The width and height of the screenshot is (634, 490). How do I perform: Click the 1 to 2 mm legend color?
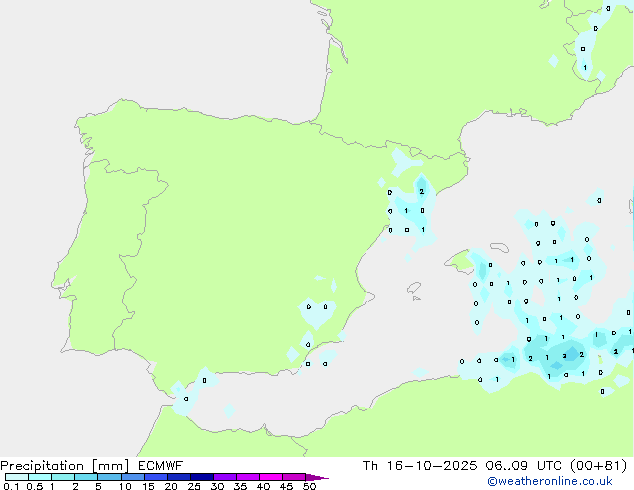tap(63, 477)
